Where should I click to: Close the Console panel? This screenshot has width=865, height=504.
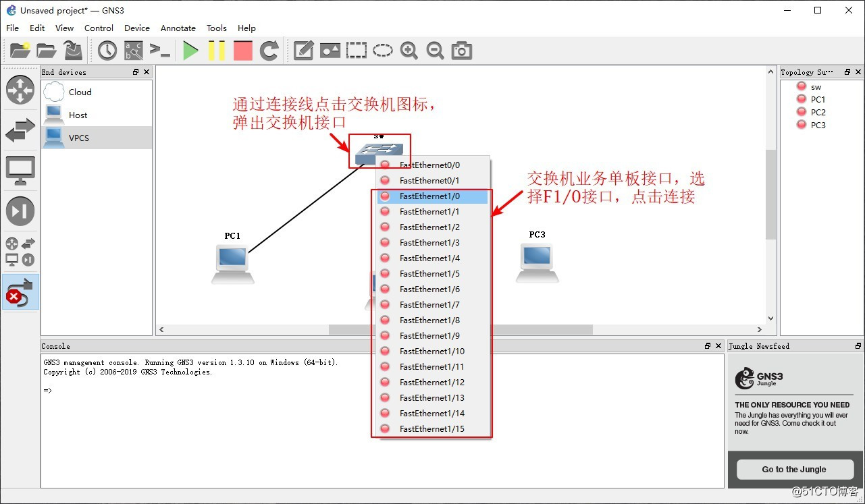coord(718,345)
